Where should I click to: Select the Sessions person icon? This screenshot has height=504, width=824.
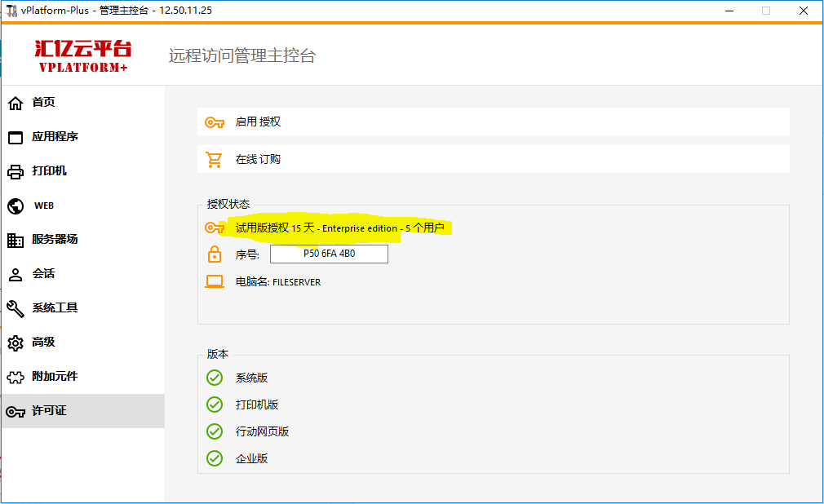click(15, 274)
